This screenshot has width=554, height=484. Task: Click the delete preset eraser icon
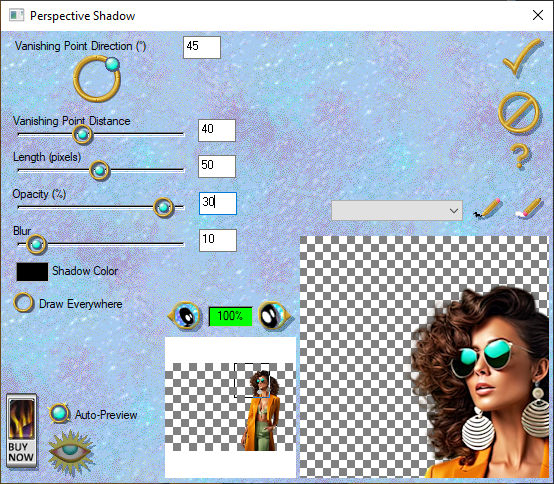click(x=528, y=209)
